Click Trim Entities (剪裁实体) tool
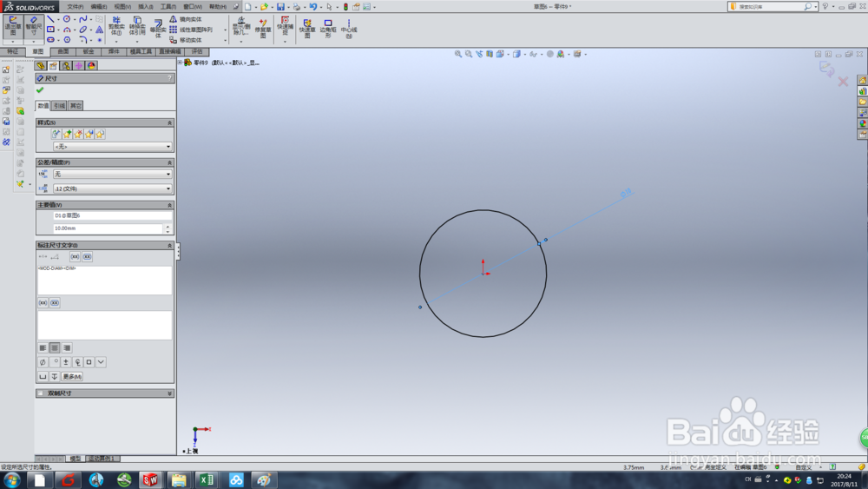This screenshot has height=489, width=868. click(x=116, y=27)
